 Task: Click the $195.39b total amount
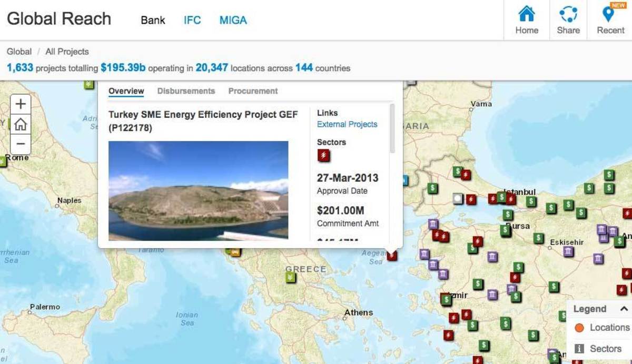tap(123, 68)
